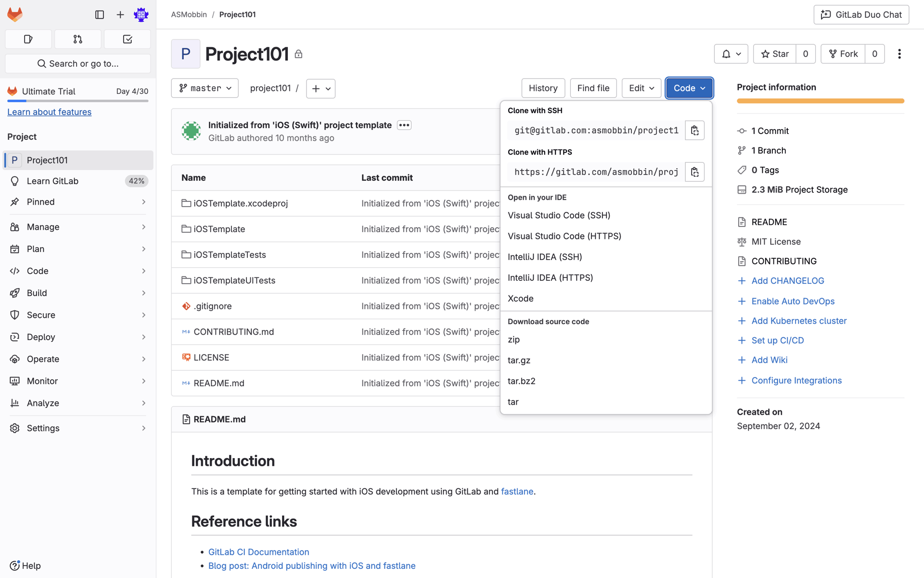924x578 pixels.
Task: Open the iOSTemplate.xcodeproj folder
Action: click(x=241, y=203)
